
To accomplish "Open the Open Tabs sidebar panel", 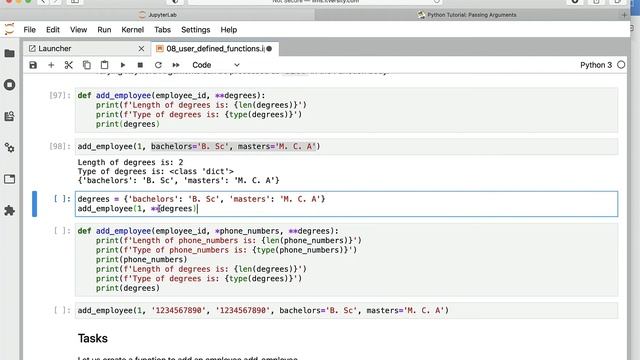I will click(9, 179).
